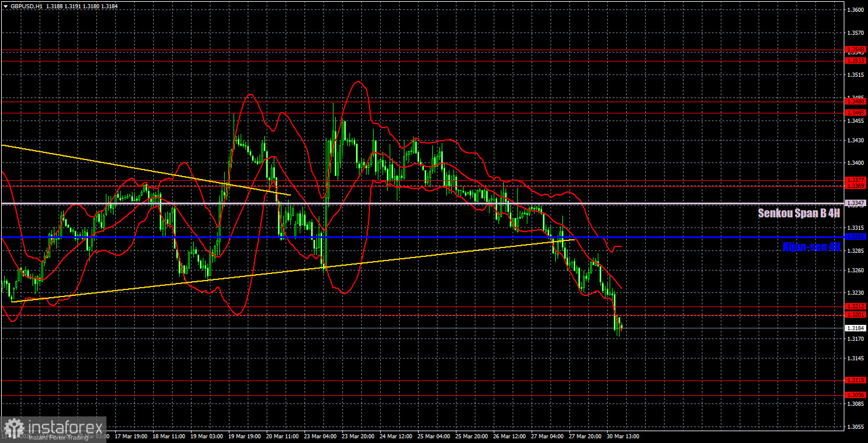Select the red 1.3548 level price tag
Screen dimensions: 868x443
856,50
